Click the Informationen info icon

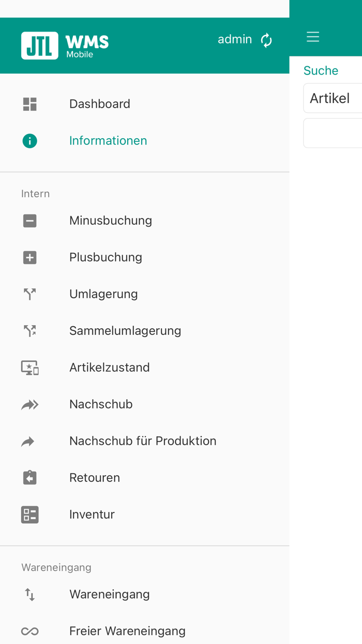29,140
